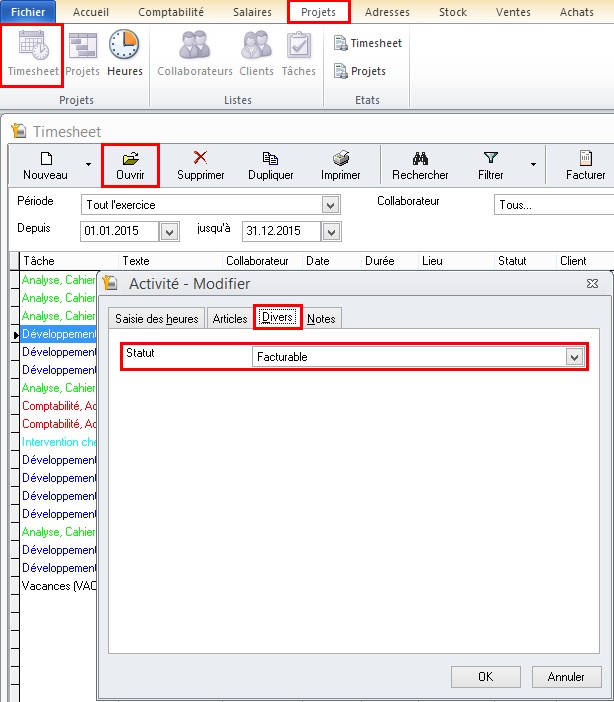614x702 pixels.
Task: Sort by the Statut column header
Action: (x=525, y=261)
